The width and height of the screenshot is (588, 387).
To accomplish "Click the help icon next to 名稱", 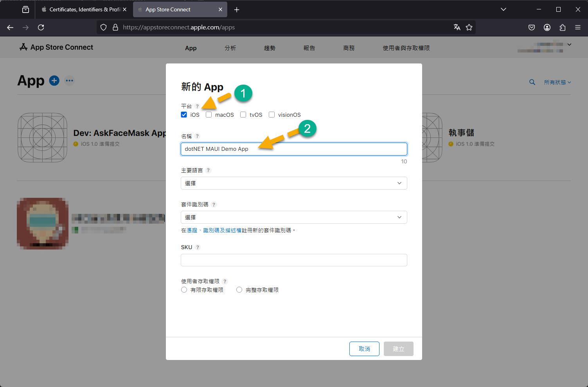I will [x=197, y=136].
